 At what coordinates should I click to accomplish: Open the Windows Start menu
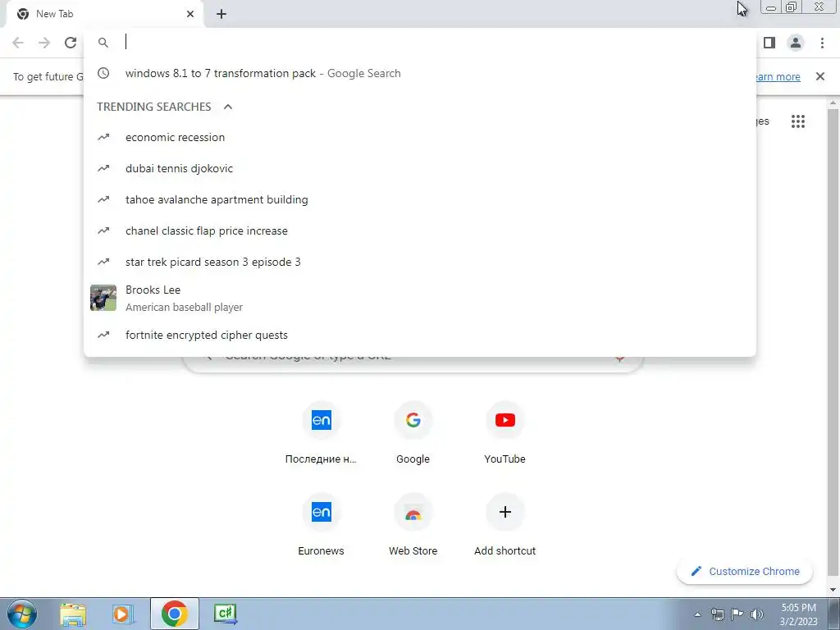click(x=22, y=614)
